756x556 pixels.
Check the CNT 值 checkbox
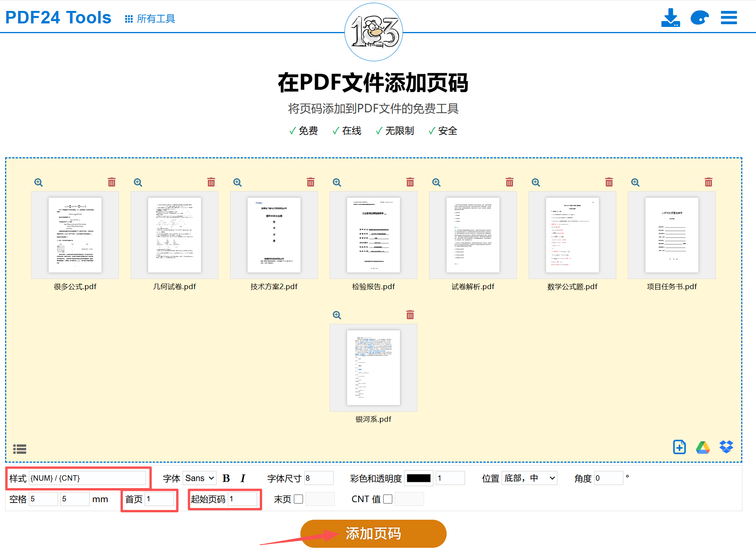tap(387, 499)
